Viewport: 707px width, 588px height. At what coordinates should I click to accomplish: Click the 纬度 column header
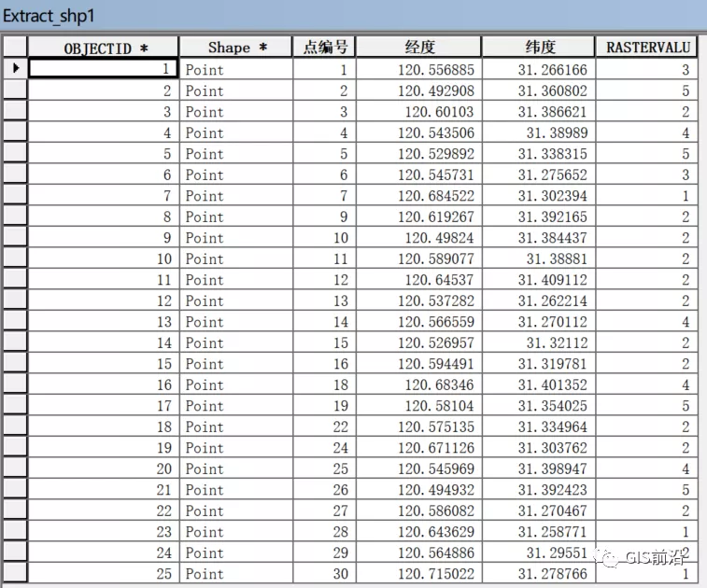tap(539, 48)
